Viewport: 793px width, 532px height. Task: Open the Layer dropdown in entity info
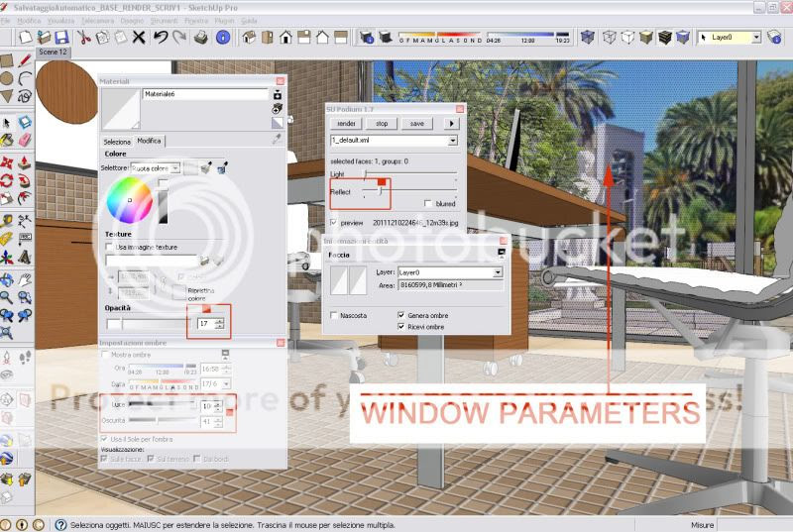[x=498, y=272]
